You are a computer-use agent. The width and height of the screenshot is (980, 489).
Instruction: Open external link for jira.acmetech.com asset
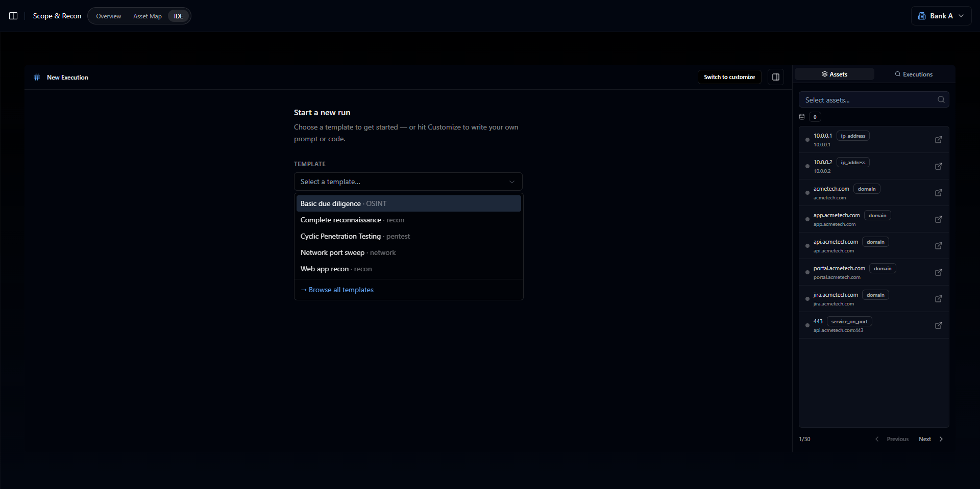tap(938, 299)
